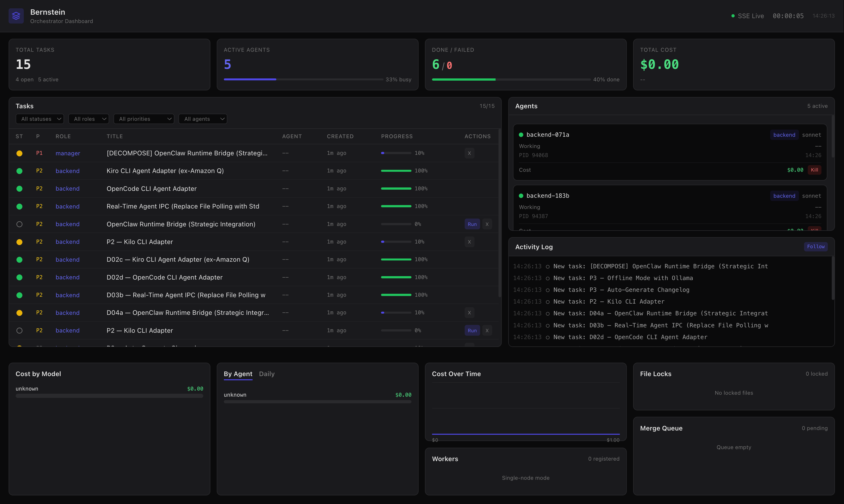Screen dimensions: 844x504
Task: Click the 0 pending Merge Queue count
Action: (x=814, y=428)
